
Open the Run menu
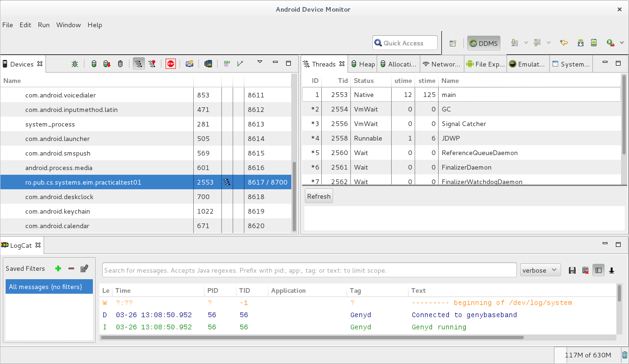coord(44,25)
